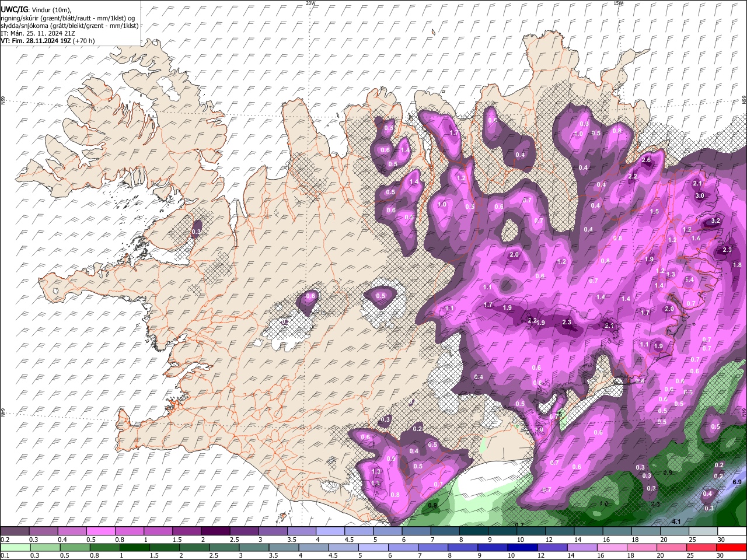Click the '0.2' tick on the snow legend
The width and height of the screenshot is (747, 560).
pos(5,540)
